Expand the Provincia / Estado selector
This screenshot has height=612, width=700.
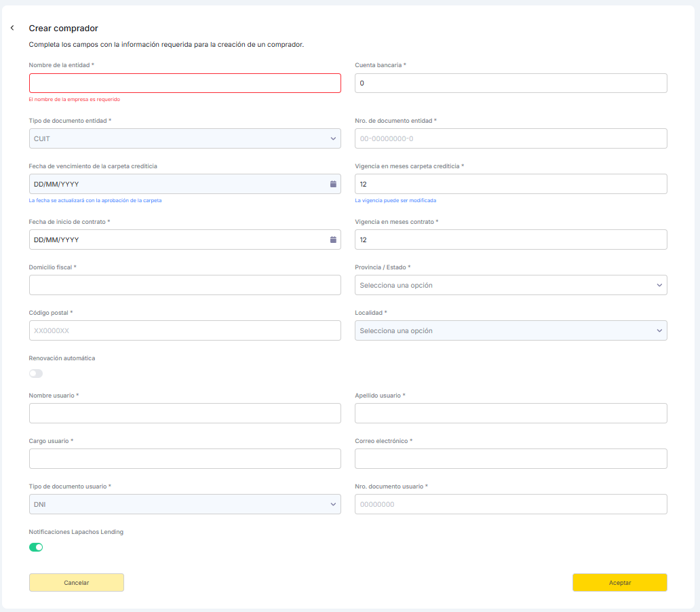[510, 285]
